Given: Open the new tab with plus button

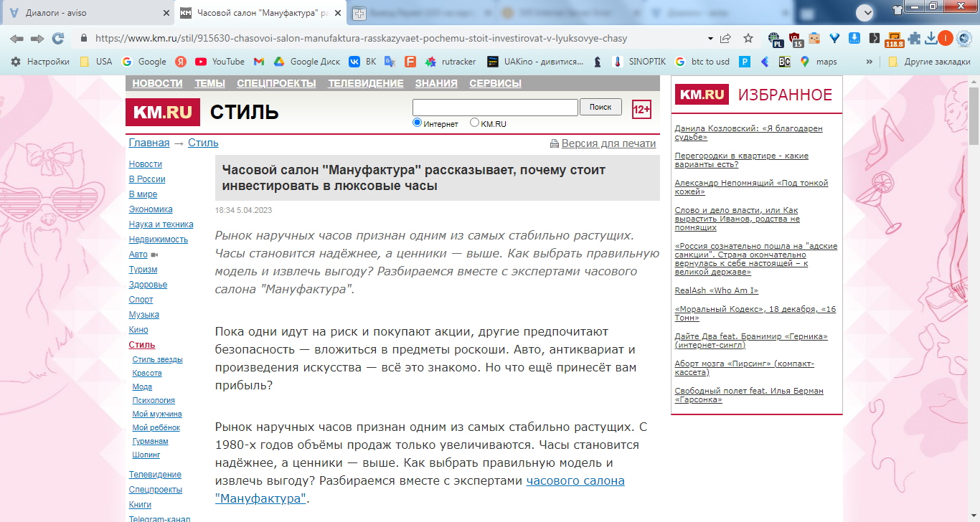Looking at the screenshot, I should 359,13.
